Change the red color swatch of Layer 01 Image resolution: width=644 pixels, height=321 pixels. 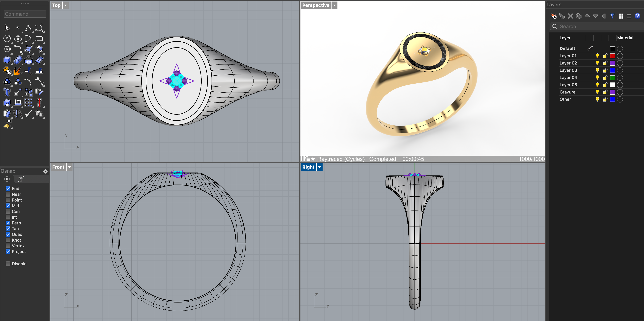[612, 56]
